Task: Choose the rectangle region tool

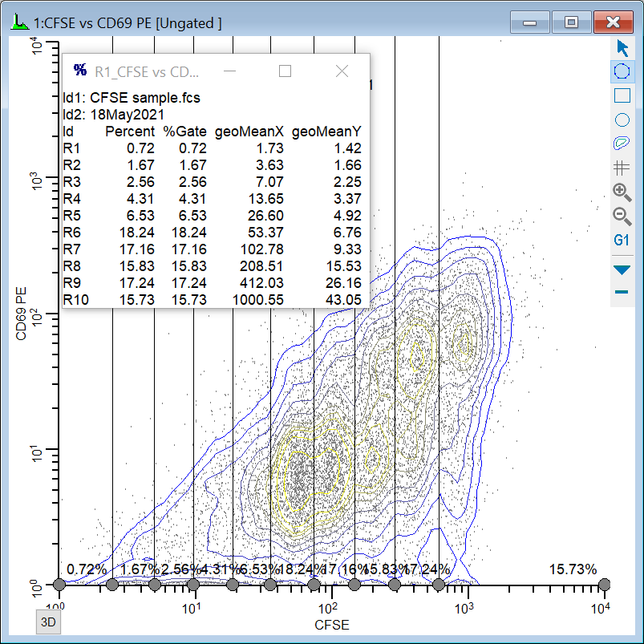Action: [x=622, y=95]
